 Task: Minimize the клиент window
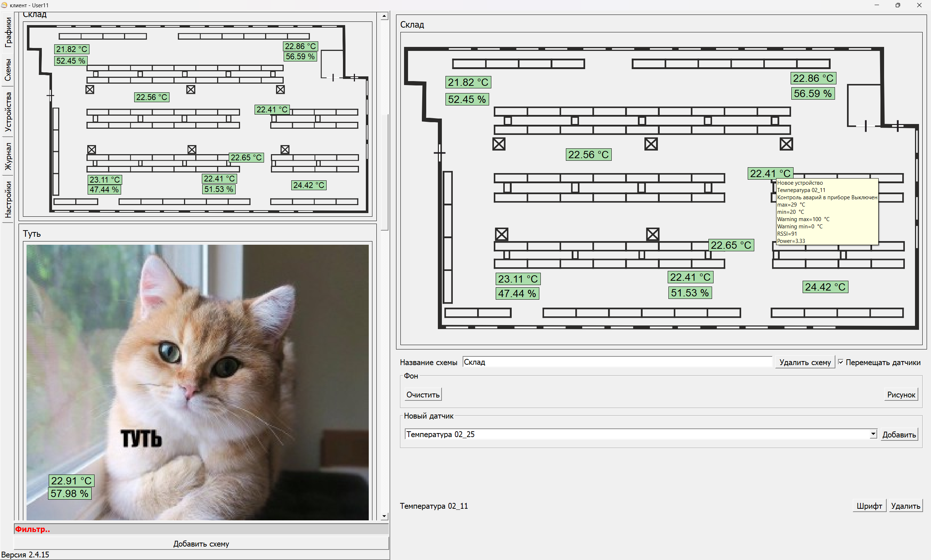click(876, 5)
